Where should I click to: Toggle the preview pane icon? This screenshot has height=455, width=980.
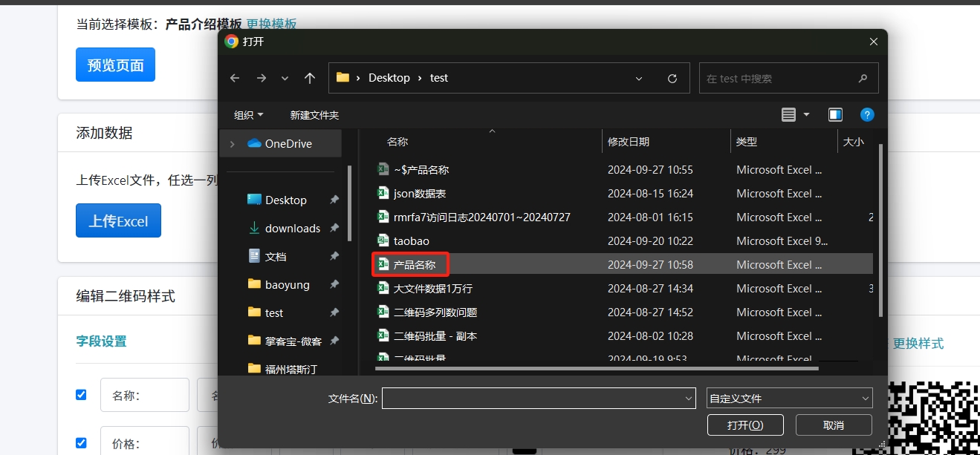point(835,114)
